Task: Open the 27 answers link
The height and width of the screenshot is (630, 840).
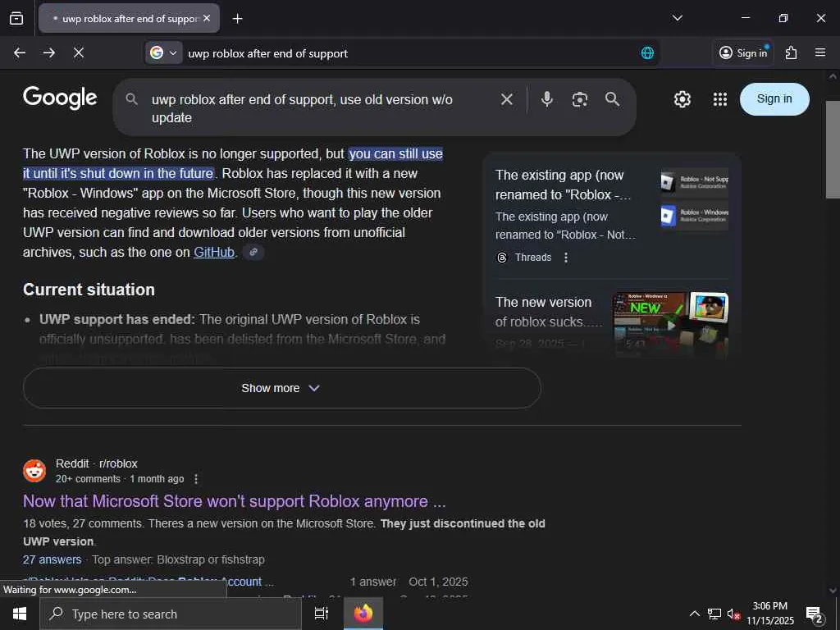Action: tap(52, 559)
